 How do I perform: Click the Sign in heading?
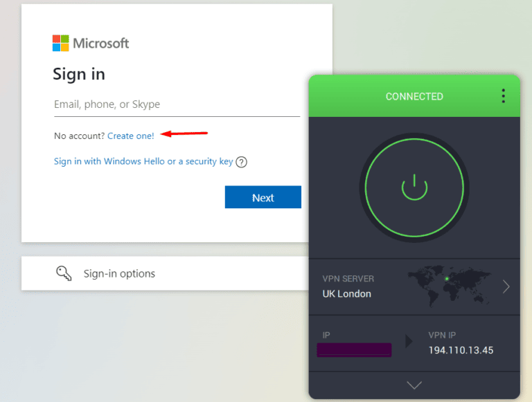pyautogui.click(x=79, y=75)
